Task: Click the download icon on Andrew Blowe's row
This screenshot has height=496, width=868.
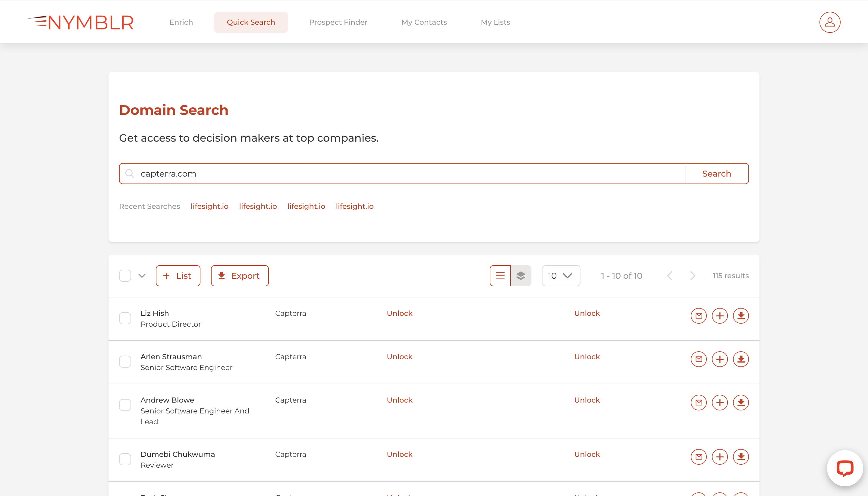Action: point(741,402)
